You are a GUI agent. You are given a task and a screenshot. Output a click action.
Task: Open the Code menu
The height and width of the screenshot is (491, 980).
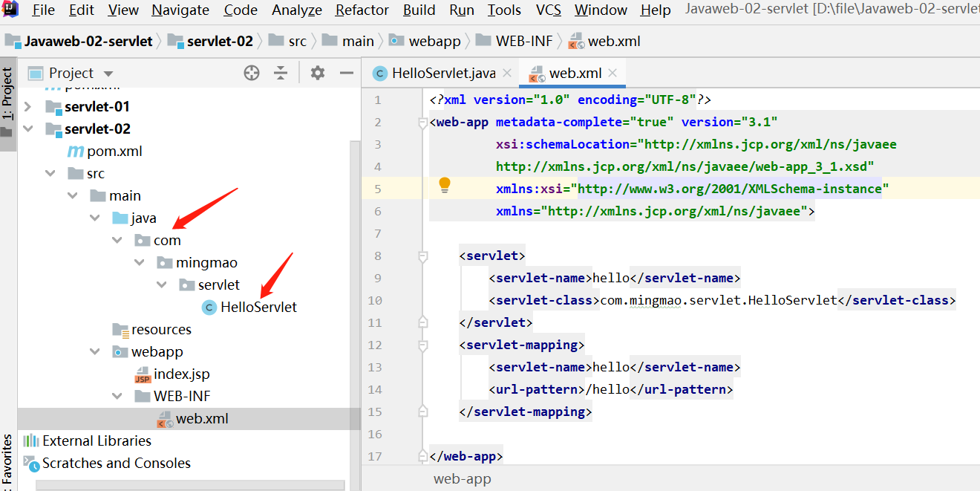point(241,10)
